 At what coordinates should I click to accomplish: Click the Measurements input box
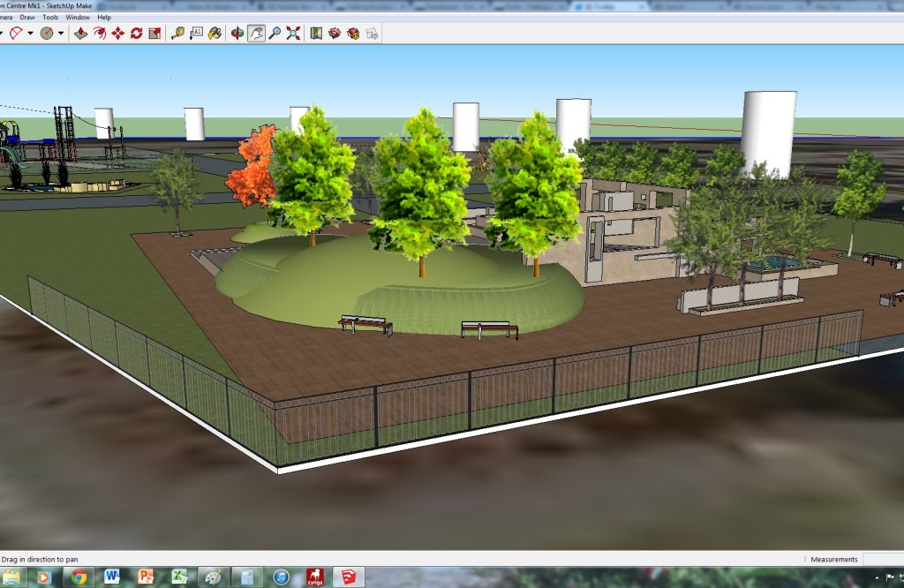point(883,559)
